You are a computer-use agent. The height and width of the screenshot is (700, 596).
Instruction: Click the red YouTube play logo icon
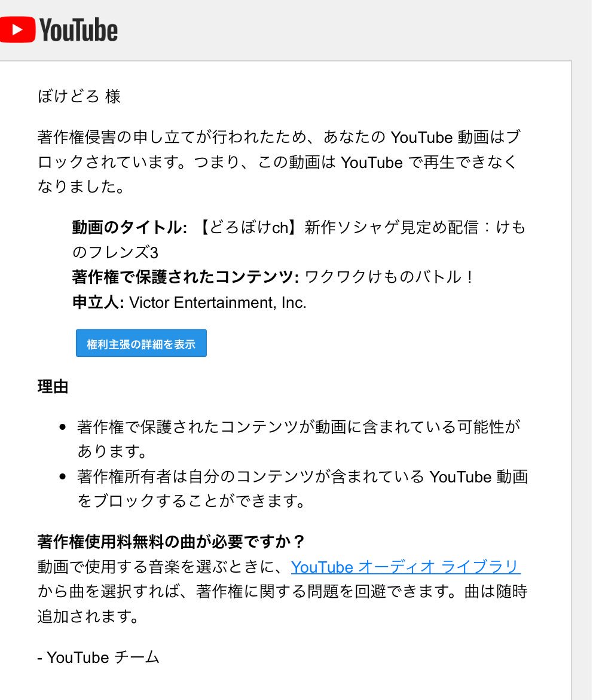[x=17, y=29]
